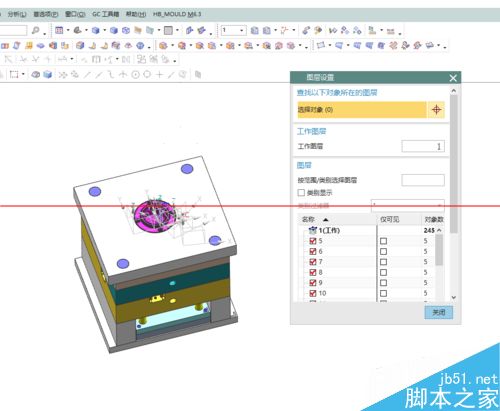Uncheck the layer 9 checkbox

tap(313, 283)
